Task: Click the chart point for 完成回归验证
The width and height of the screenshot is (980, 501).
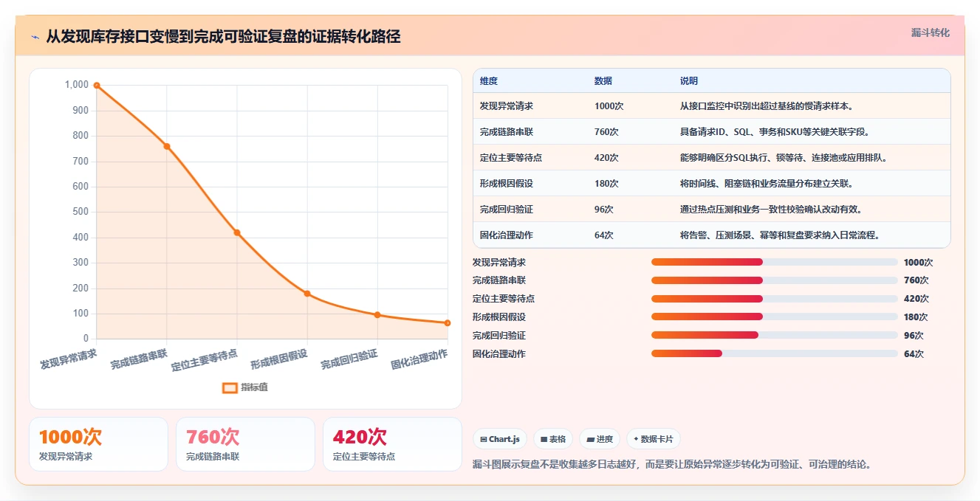Action: point(377,315)
